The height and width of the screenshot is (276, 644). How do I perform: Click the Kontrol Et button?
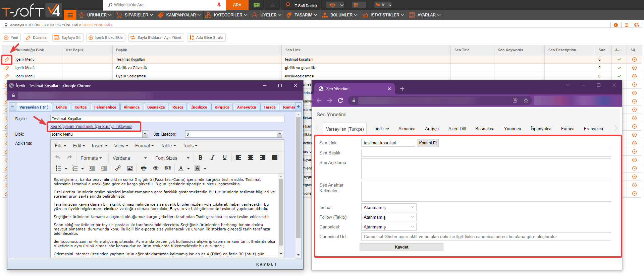point(428,143)
